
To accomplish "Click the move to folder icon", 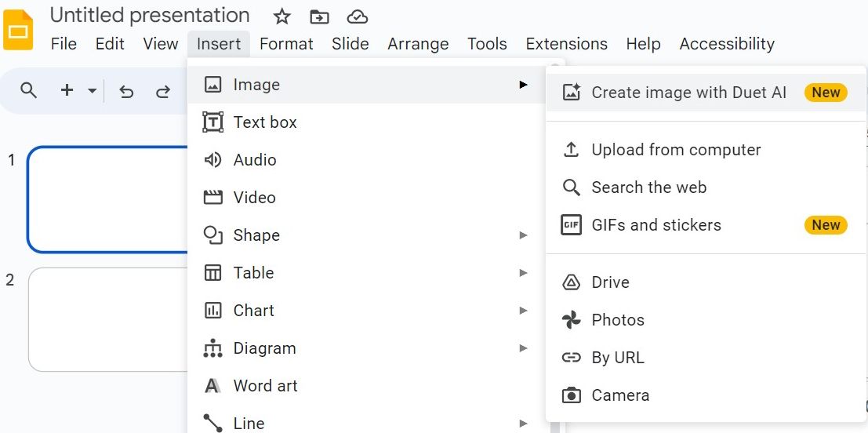I will pyautogui.click(x=319, y=16).
